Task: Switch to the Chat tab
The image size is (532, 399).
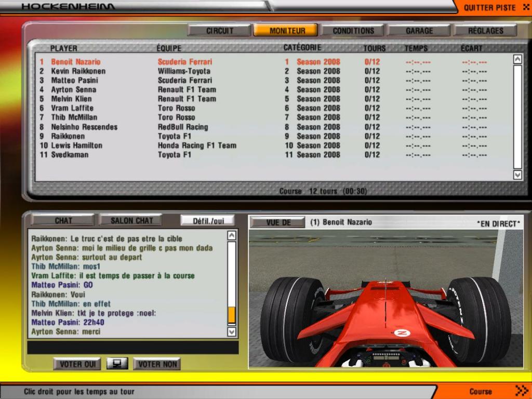Action: point(63,220)
